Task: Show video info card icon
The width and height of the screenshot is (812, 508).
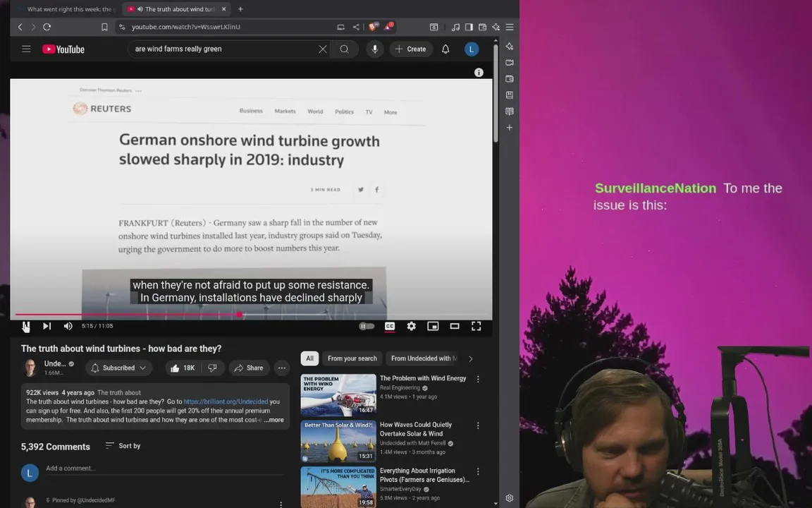Action: coord(479,73)
